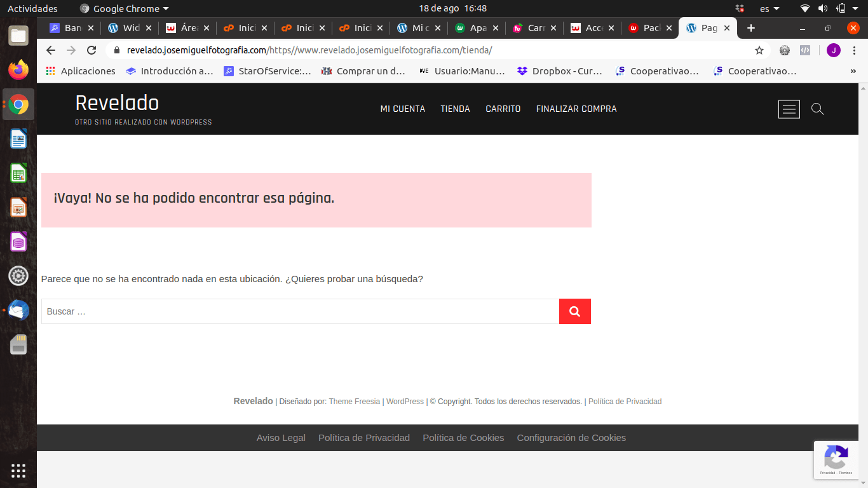Viewport: 868px width, 488px height.
Task: Open the WordPress footer link
Action: click(405, 402)
